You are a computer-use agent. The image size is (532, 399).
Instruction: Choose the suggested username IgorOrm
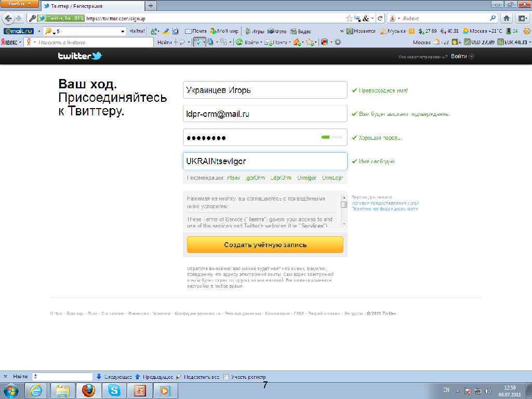pyautogui.click(x=255, y=178)
